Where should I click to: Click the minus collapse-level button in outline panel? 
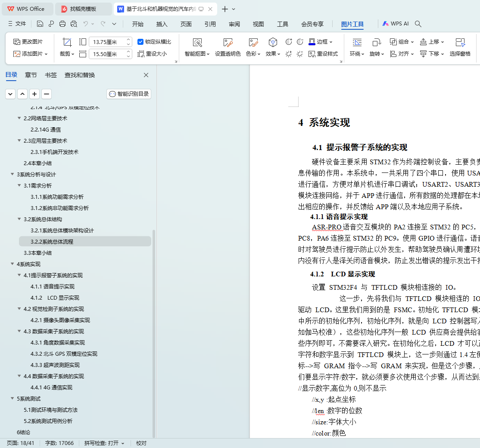click(x=47, y=94)
